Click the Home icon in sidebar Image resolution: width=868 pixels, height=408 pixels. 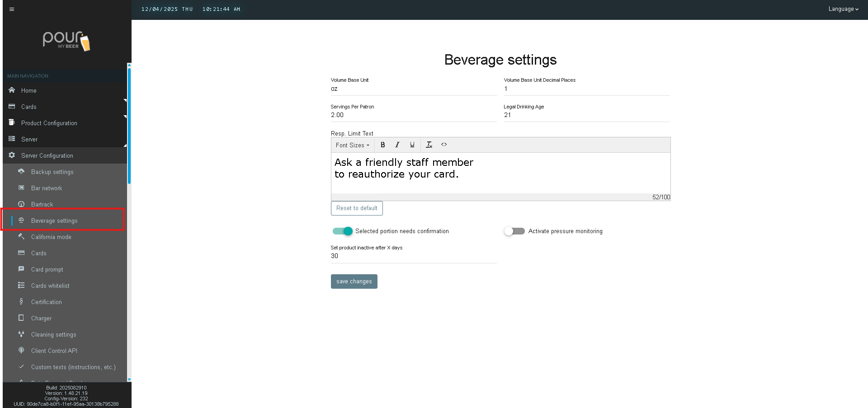click(x=12, y=90)
